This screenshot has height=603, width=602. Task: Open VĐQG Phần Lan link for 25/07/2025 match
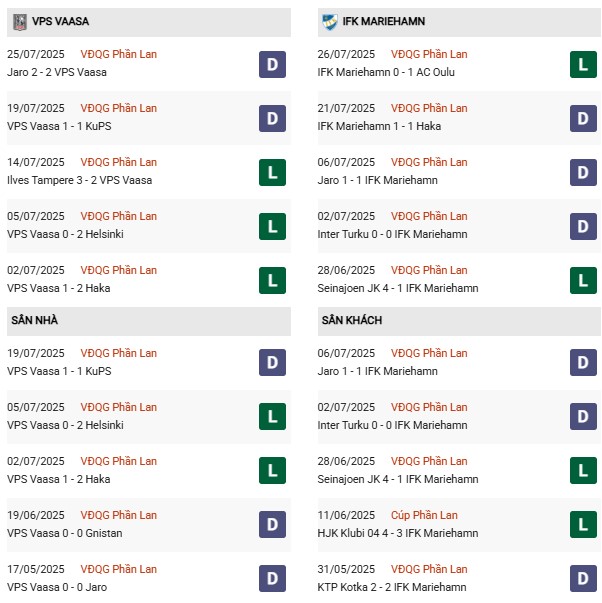pos(119,54)
